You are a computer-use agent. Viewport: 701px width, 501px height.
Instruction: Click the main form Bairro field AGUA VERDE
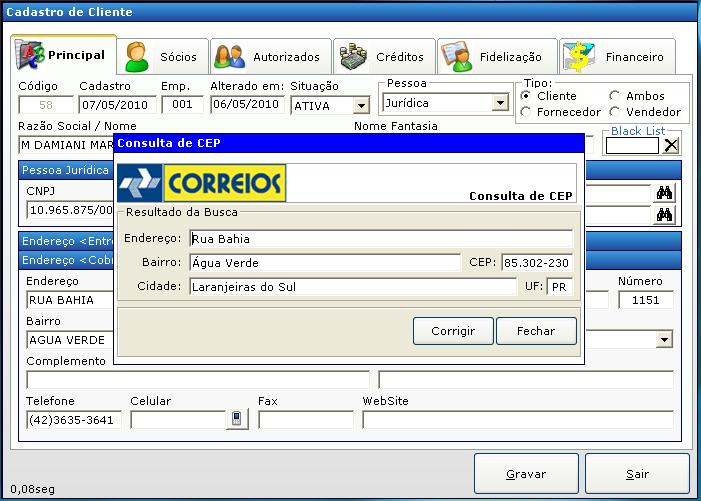pyautogui.click(x=70, y=340)
